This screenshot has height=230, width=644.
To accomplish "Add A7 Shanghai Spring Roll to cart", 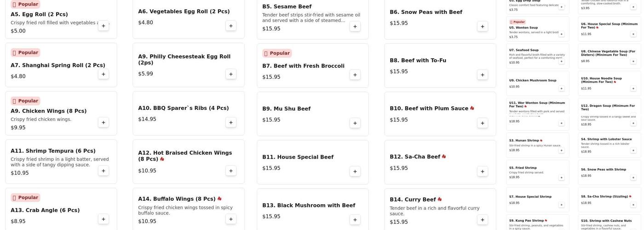I will click(x=103, y=74).
